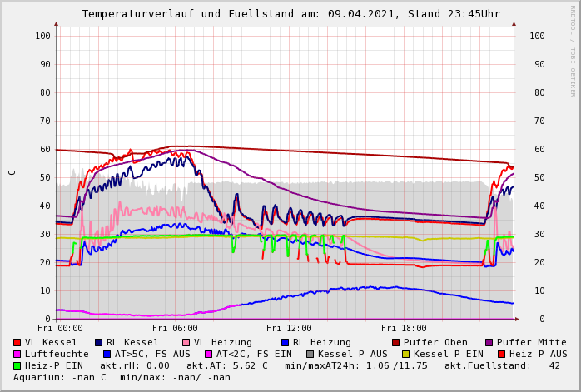Click the gray Kessel-P AUS swatch
Screen dimensions: 581x392
click(310, 354)
